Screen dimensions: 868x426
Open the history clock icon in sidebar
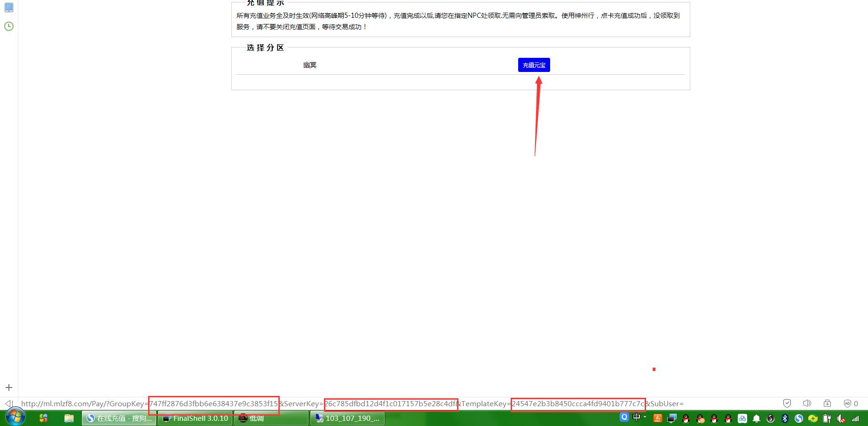[8, 26]
